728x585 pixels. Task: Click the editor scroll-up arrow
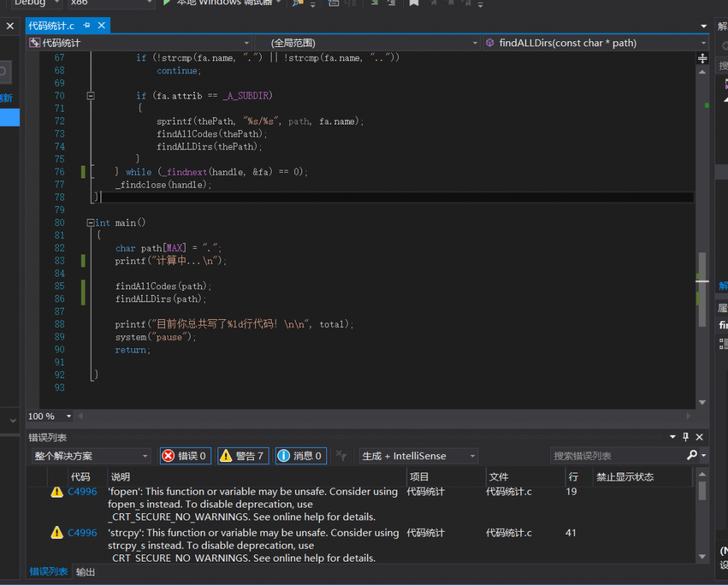[x=702, y=72]
